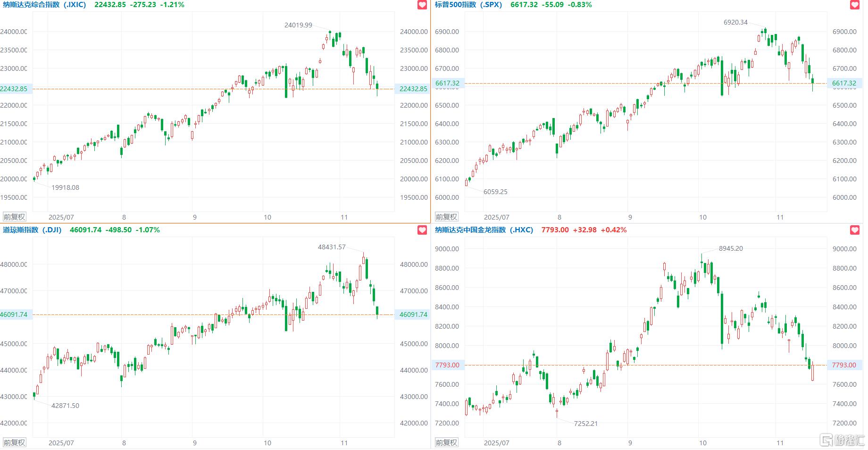The height and width of the screenshot is (450, 868).
Task: Expand 前复权 selector in S&P 500 chart
Action: [446, 217]
